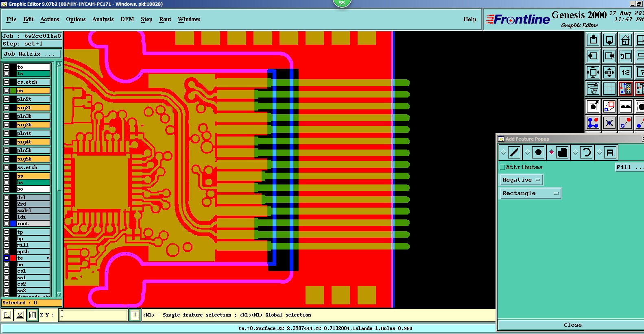Click the exclamation mark icon beside XY field

135,315
